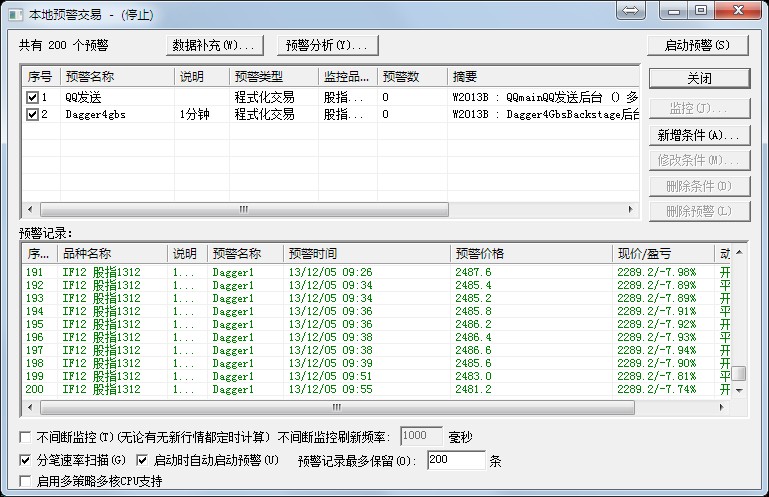The width and height of the screenshot is (769, 497).
Task: Click the records list scroll-down arrow
Action: coord(739,391)
